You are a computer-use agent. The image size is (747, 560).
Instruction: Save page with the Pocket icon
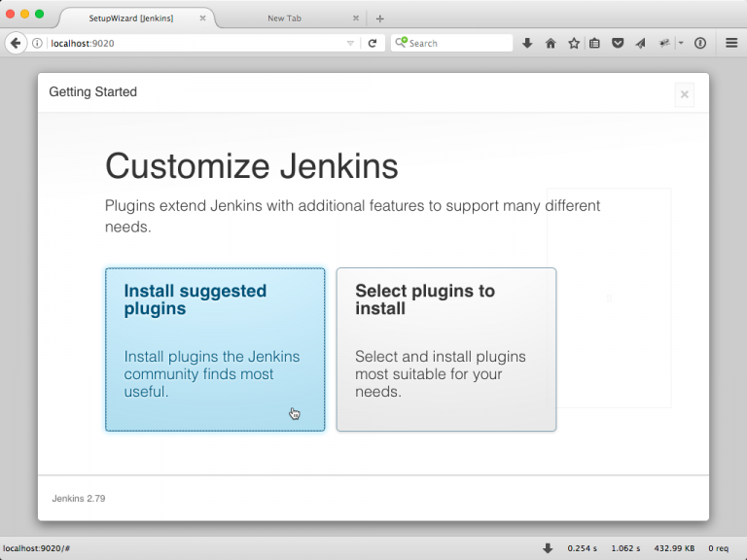pyautogui.click(x=618, y=43)
